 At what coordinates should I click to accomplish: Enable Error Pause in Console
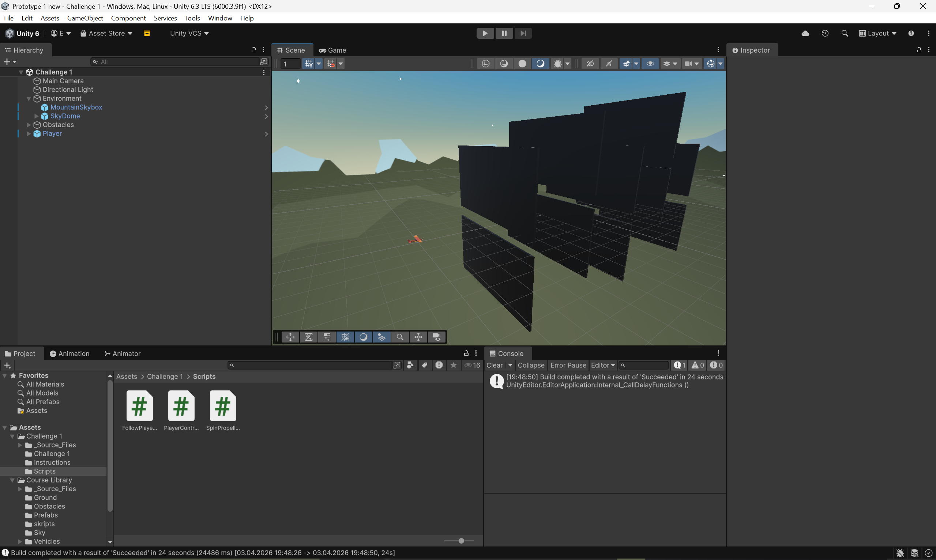coord(568,365)
